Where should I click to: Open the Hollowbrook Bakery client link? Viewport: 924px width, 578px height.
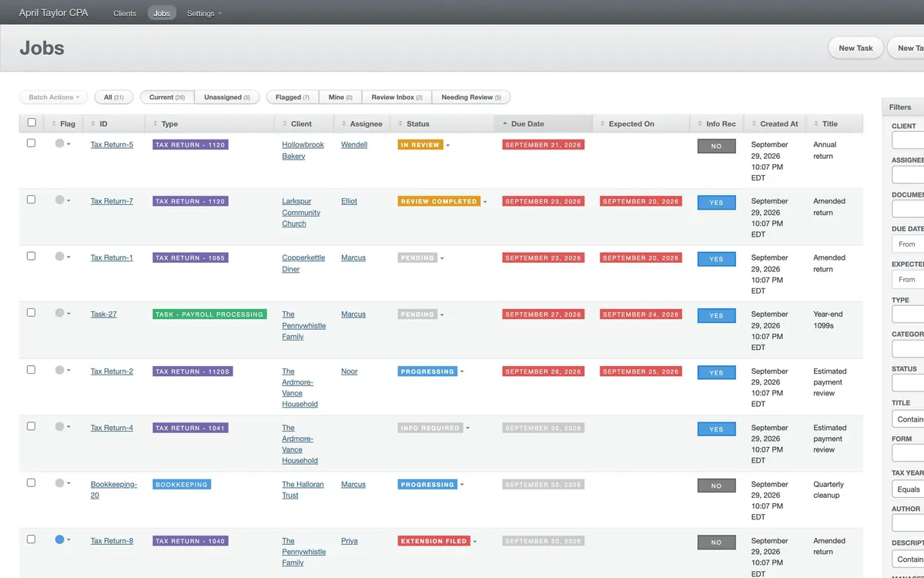pyautogui.click(x=303, y=150)
